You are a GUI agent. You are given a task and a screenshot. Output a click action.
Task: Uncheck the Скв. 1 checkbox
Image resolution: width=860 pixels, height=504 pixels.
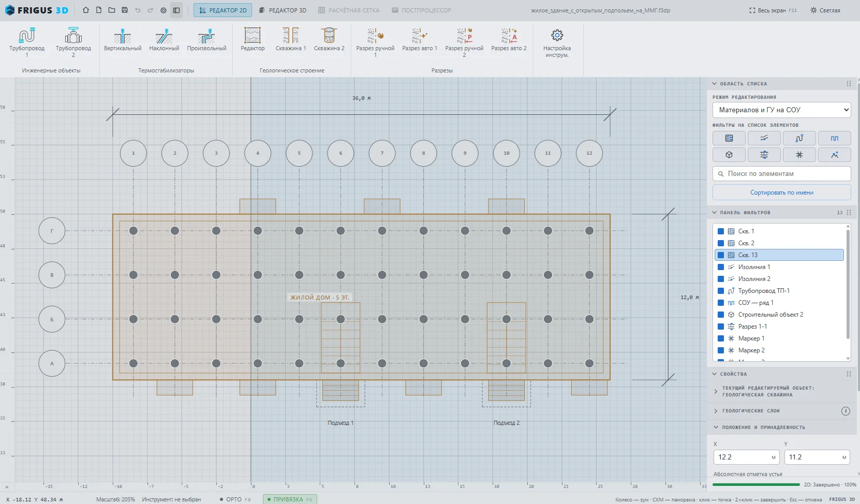721,231
